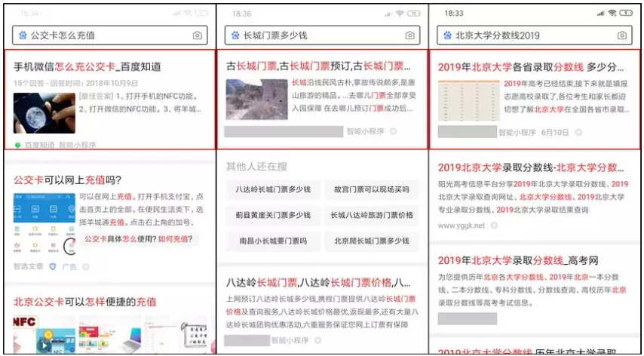This screenshot has width=644, height=356.
Task: Click the 智选文章 label
Action: click(x=29, y=266)
